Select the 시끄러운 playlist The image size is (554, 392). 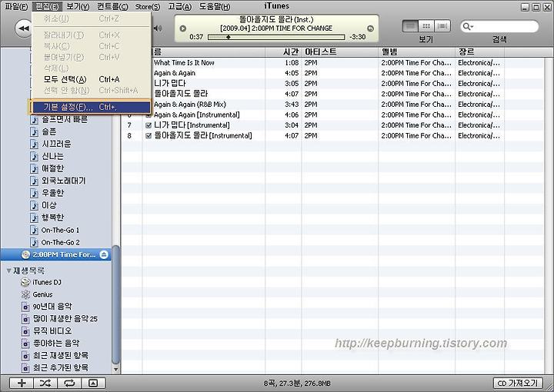click(56, 144)
